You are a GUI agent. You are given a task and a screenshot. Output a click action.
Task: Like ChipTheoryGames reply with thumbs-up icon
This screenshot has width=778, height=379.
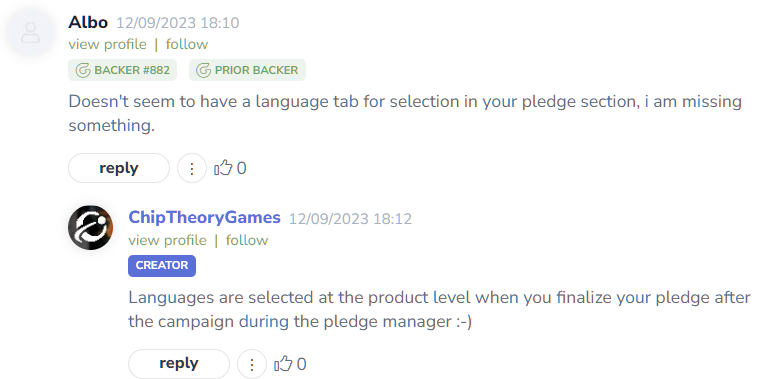coord(283,364)
